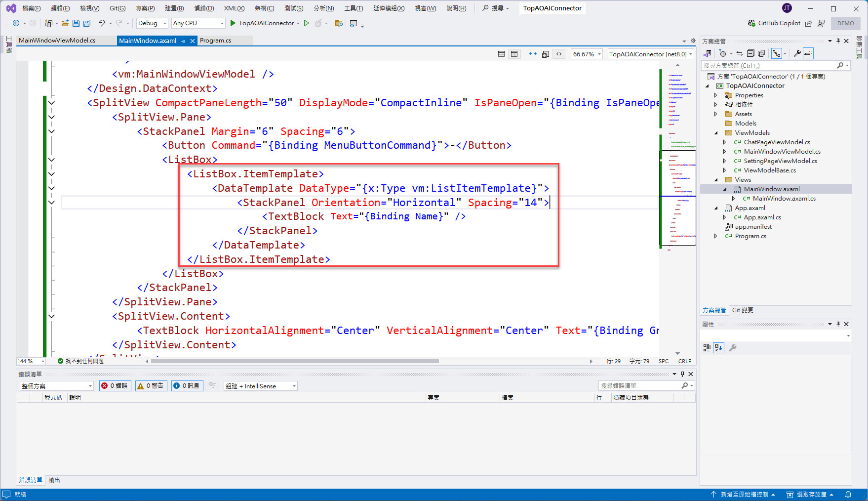Open the 建置(B) menu
Image resolution: width=868 pixels, height=501 pixels.
click(174, 8)
